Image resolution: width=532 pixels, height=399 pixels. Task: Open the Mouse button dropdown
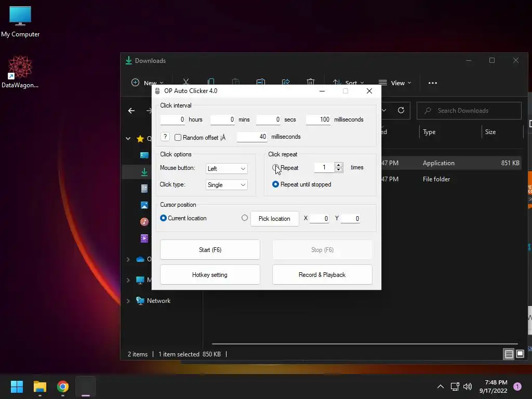227,169
